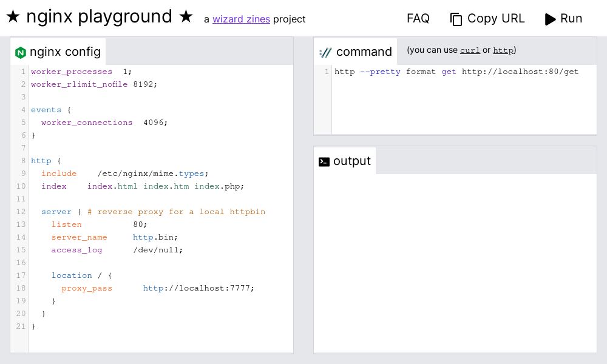This screenshot has height=364, width=607.
Task: Click the Copy URL label
Action: tap(496, 18)
